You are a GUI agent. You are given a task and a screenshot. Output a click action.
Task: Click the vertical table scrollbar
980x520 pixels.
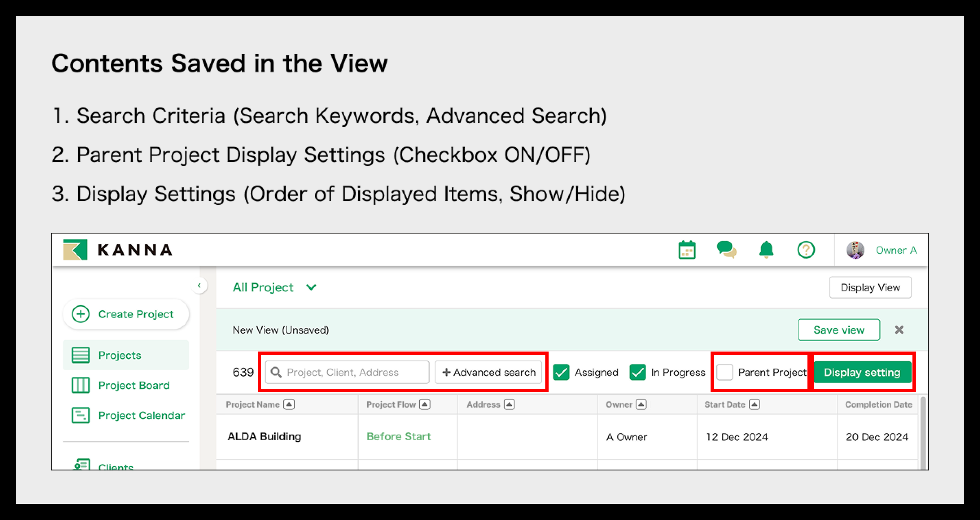923,433
